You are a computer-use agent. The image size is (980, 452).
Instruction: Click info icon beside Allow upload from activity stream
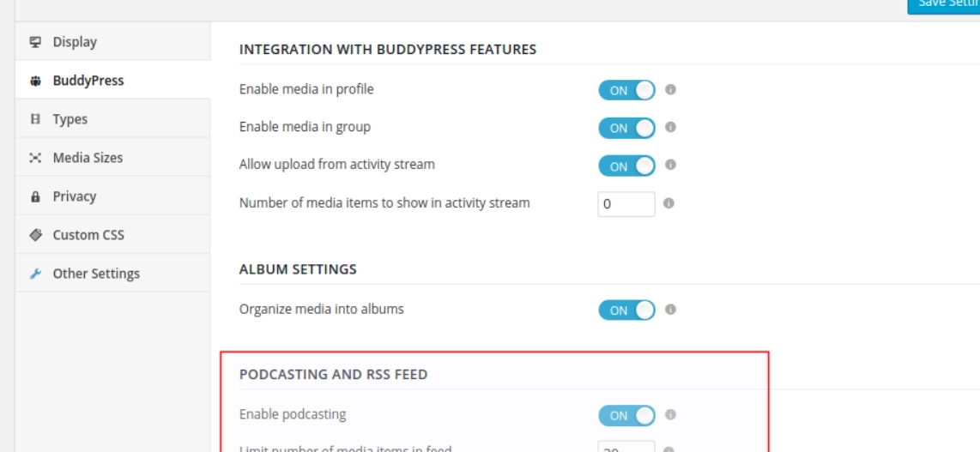[x=671, y=165]
